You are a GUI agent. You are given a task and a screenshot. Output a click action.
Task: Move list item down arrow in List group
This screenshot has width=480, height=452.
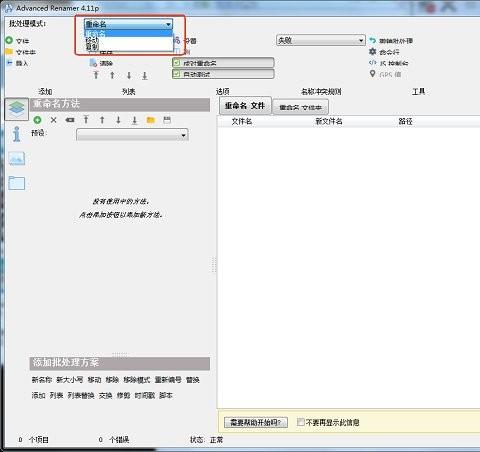[x=129, y=75]
